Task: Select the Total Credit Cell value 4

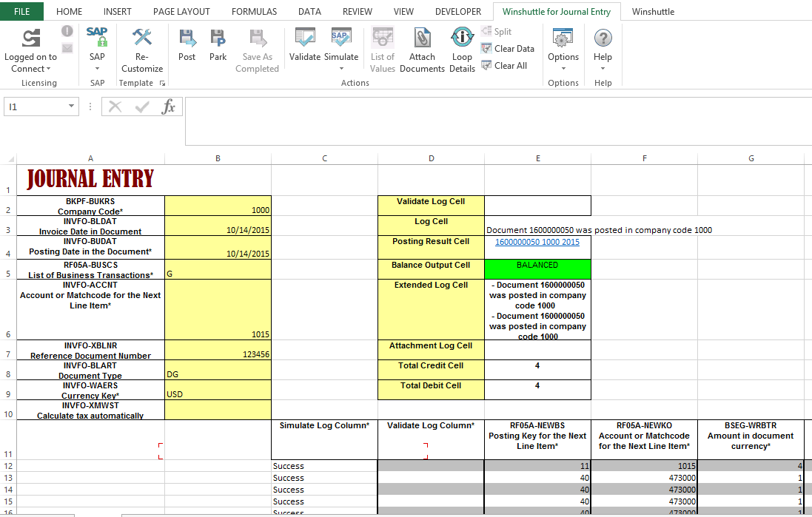Action: 537,370
